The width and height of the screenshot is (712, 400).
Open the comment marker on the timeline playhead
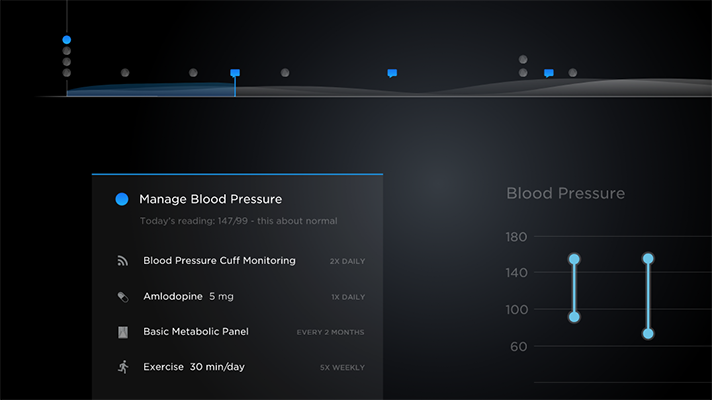(235, 73)
